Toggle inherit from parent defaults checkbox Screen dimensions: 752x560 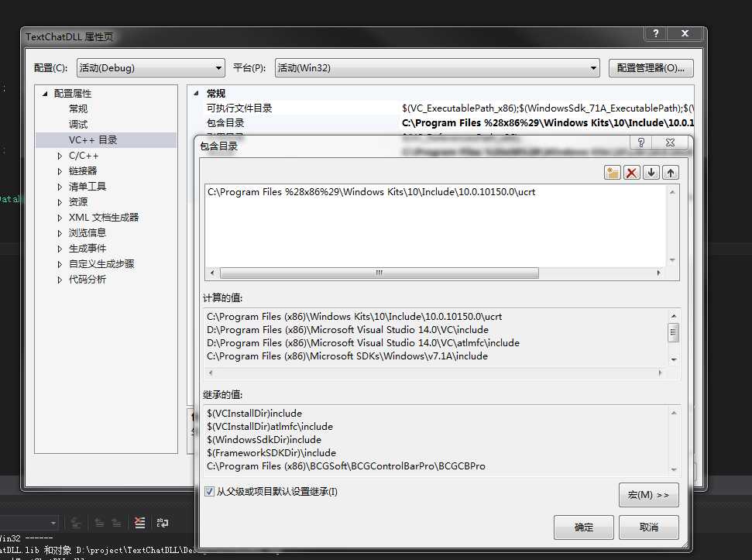tap(209, 491)
